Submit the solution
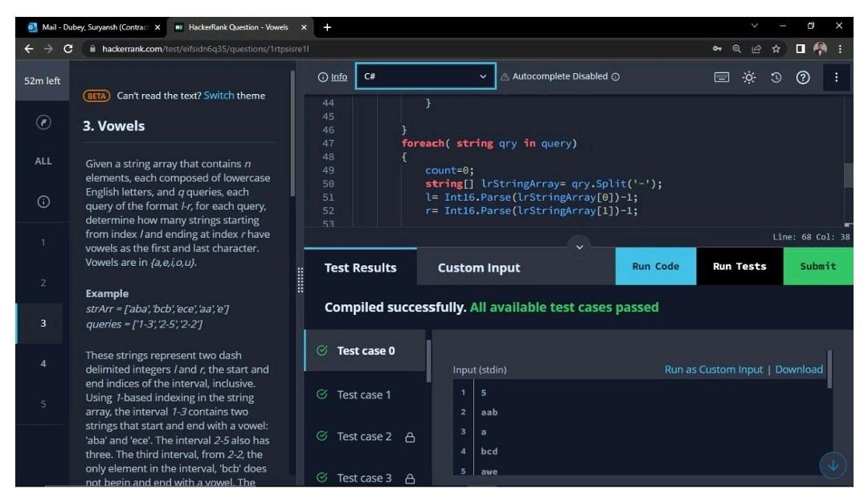 point(818,266)
